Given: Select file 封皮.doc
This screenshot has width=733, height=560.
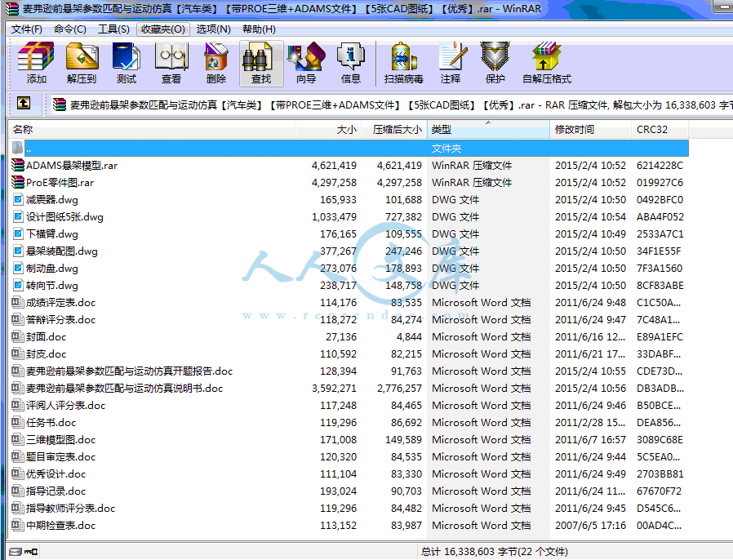Looking at the screenshot, I should (47, 353).
